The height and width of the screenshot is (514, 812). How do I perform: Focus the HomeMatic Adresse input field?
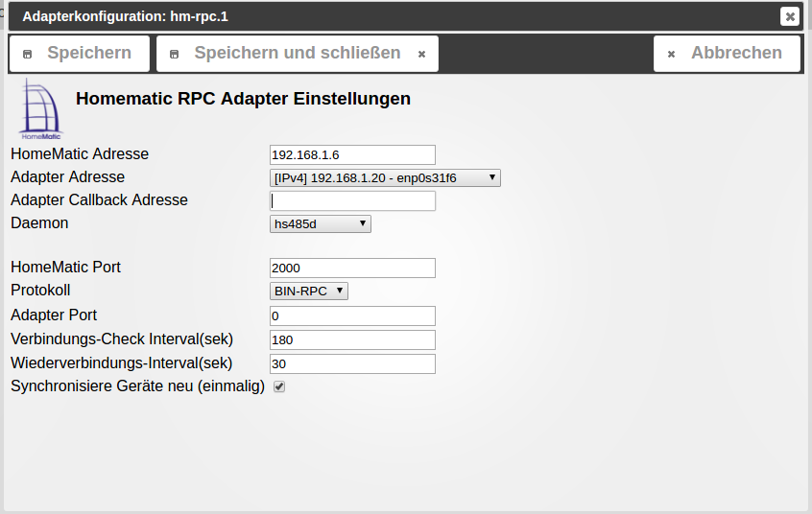352,154
